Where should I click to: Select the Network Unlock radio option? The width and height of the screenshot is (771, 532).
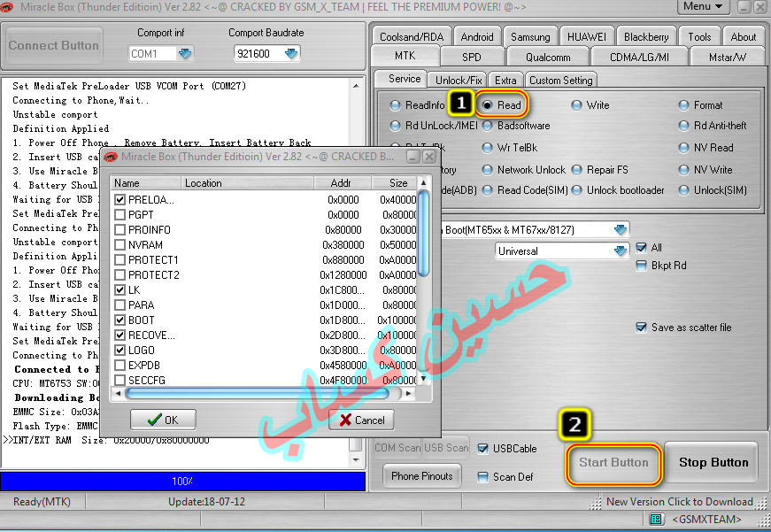tap(487, 170)
